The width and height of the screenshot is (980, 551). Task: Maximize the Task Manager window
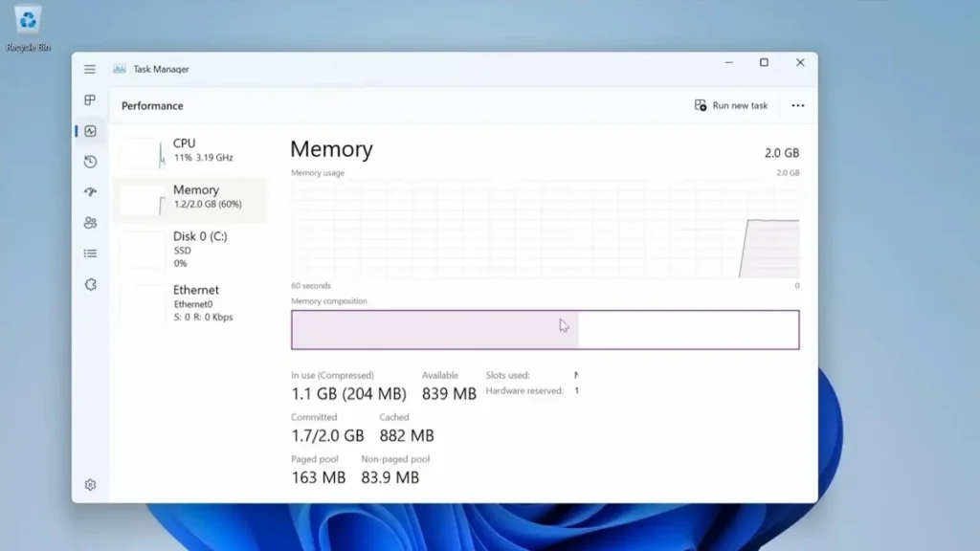(764, 63)
